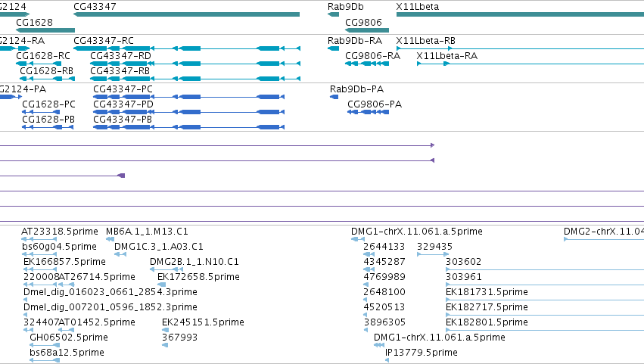Screen dimensions: 644x364
Task: Select DMG2B.1_1.N10.C1 feature
Action: pyautogui.click(x=166, y=269)
